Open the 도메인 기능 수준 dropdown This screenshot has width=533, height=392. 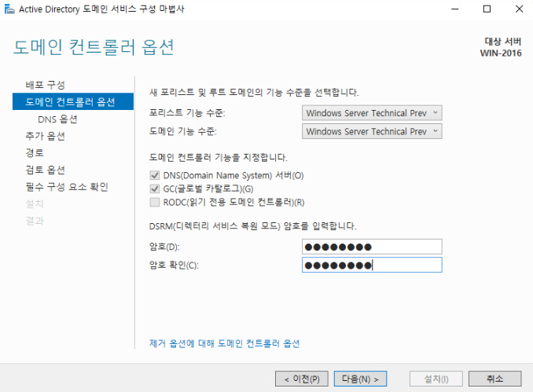click(372, 131)
